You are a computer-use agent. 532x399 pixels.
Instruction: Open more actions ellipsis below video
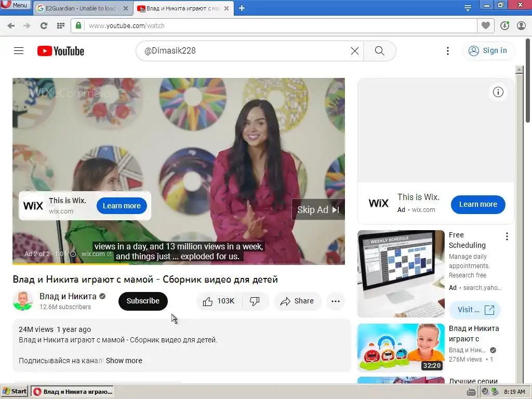tap(336, 301)
